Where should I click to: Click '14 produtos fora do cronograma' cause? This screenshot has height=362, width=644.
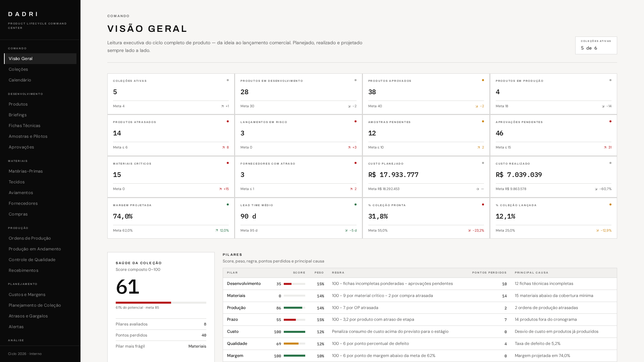546,319
